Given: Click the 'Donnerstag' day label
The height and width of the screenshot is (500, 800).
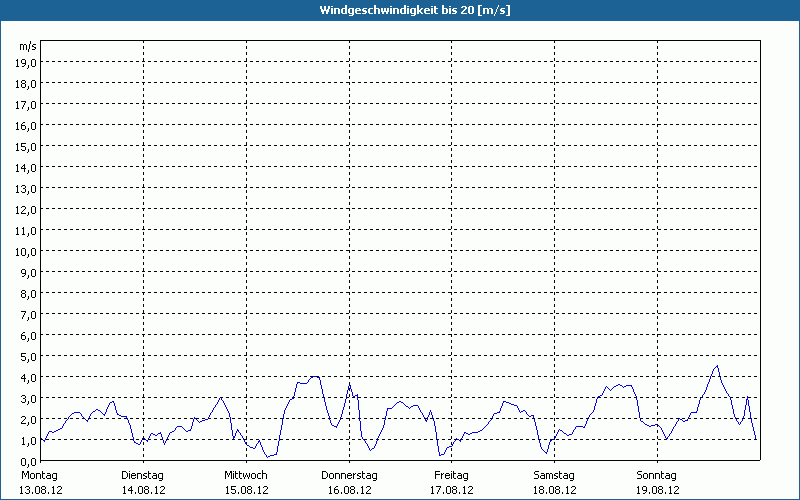Looking at the screenshot, I should pyautogui.click(x=349, y=476).
